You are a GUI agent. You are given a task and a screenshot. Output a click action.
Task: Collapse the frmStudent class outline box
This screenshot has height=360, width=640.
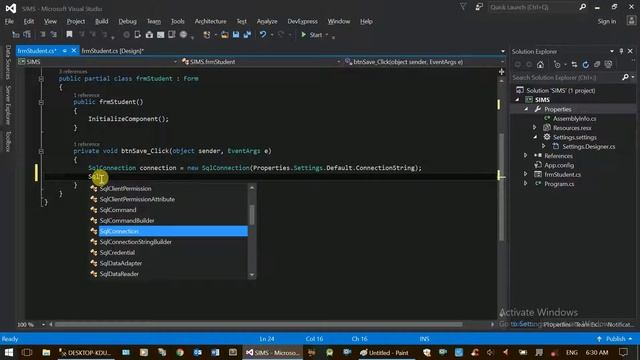click(41, 78)
